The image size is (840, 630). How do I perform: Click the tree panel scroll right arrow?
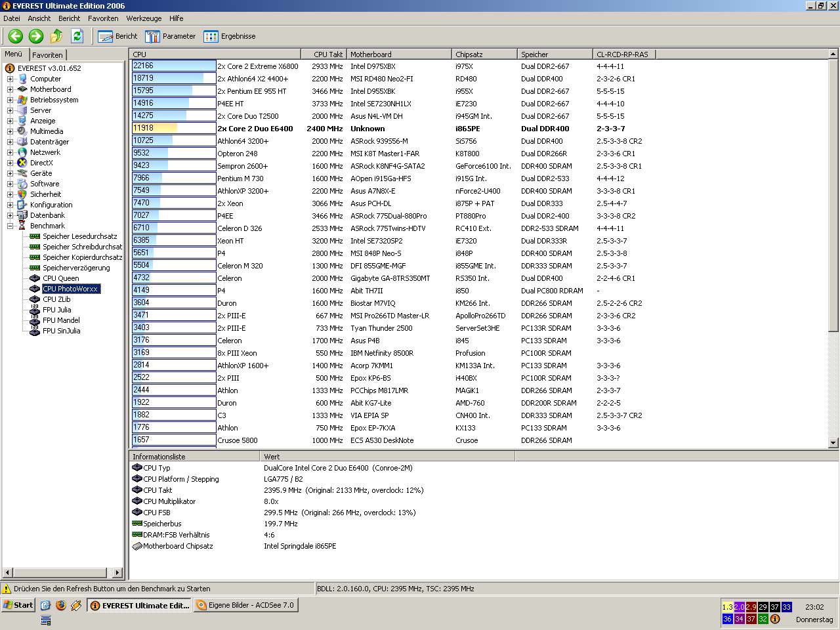click(118, 572)
